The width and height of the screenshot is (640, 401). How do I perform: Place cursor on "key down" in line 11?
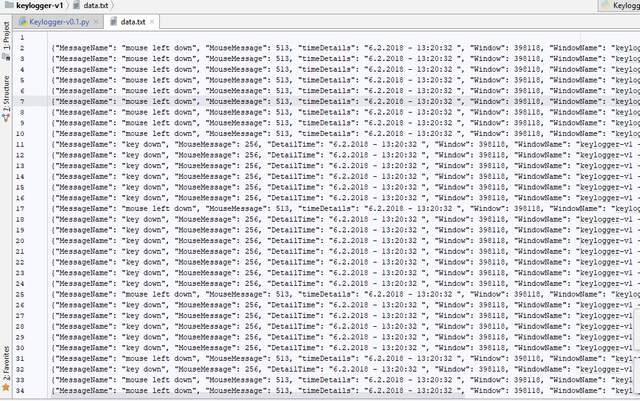click(x=143, y=144)
